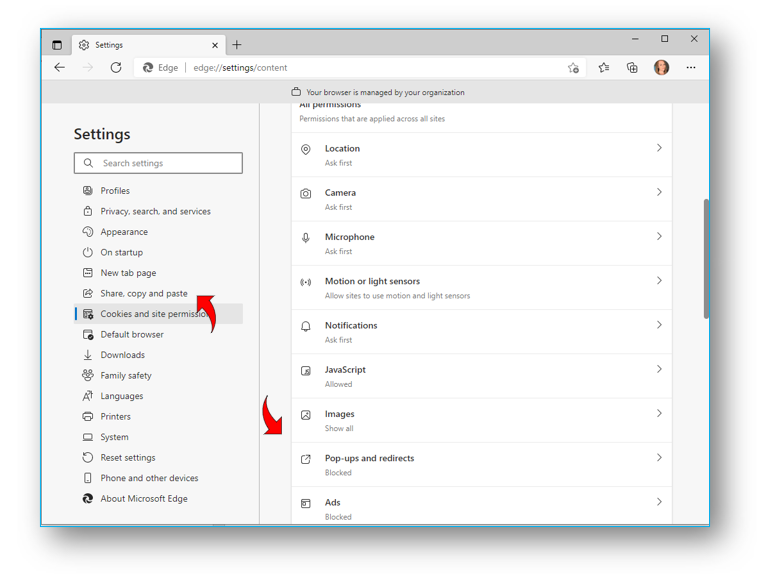777x584 pixels.
Task: Open New tab page settings
Action: tap(158, 273)
